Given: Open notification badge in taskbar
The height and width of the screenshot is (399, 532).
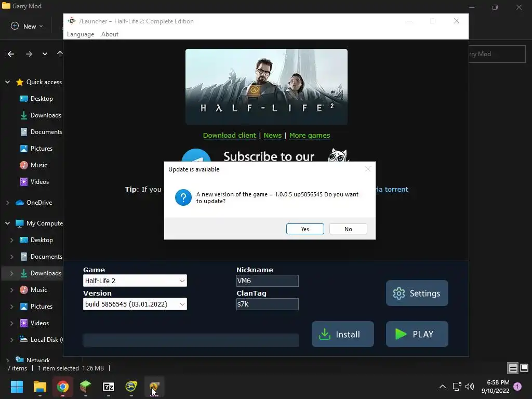Looking at the screenshot, I should pyautogui.click(x=517, y=387).
